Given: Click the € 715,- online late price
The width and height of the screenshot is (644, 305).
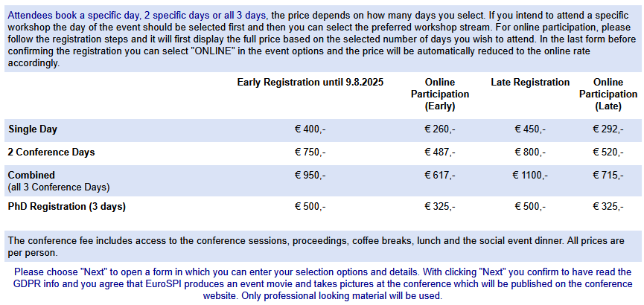Looking at the screenshot, I should click(x=608, y=176).
